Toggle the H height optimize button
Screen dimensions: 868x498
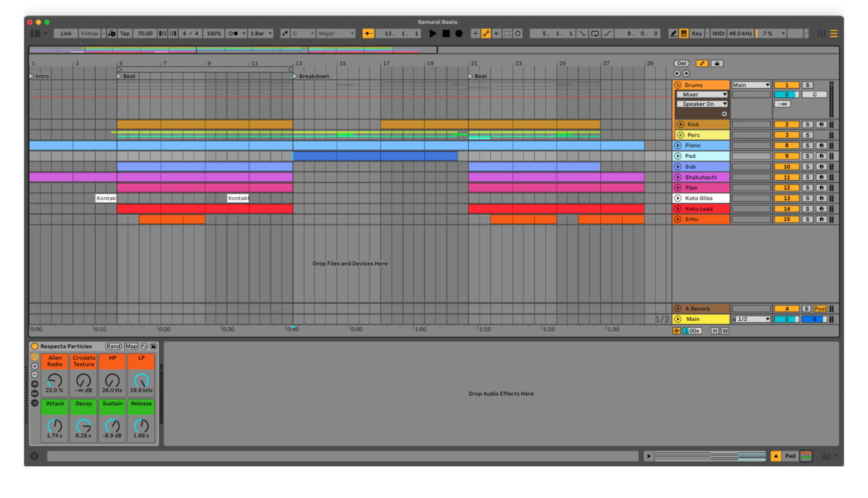[715, 331]
